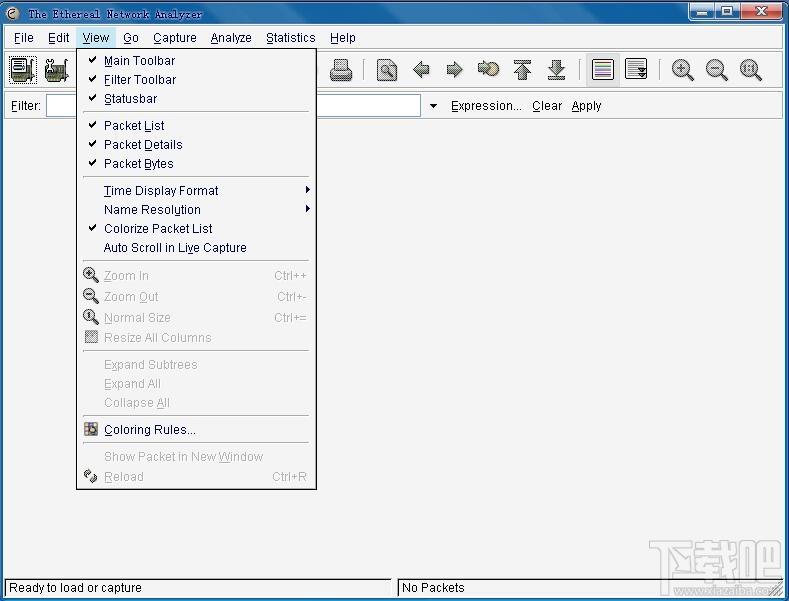Uncheck Filter Toolbar in View menu
This screenshot has height=601, width=789.
click(x=196, y=80)
